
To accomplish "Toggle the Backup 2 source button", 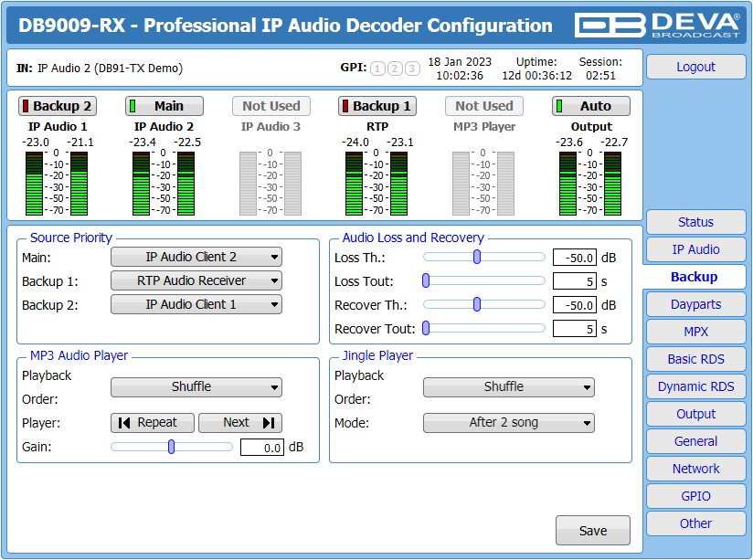I will pyautogui.click(x=58, y=106).
